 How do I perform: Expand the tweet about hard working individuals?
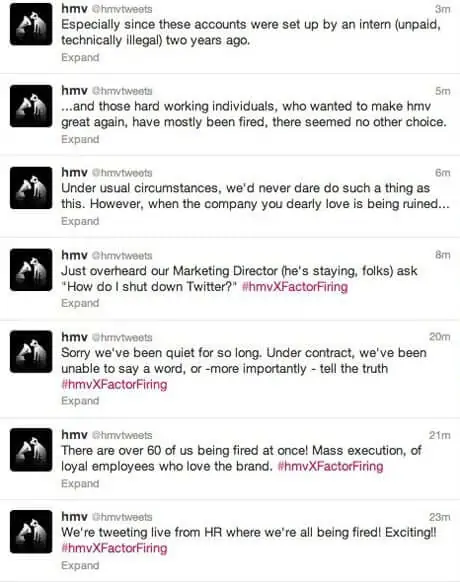coord(80,139)
